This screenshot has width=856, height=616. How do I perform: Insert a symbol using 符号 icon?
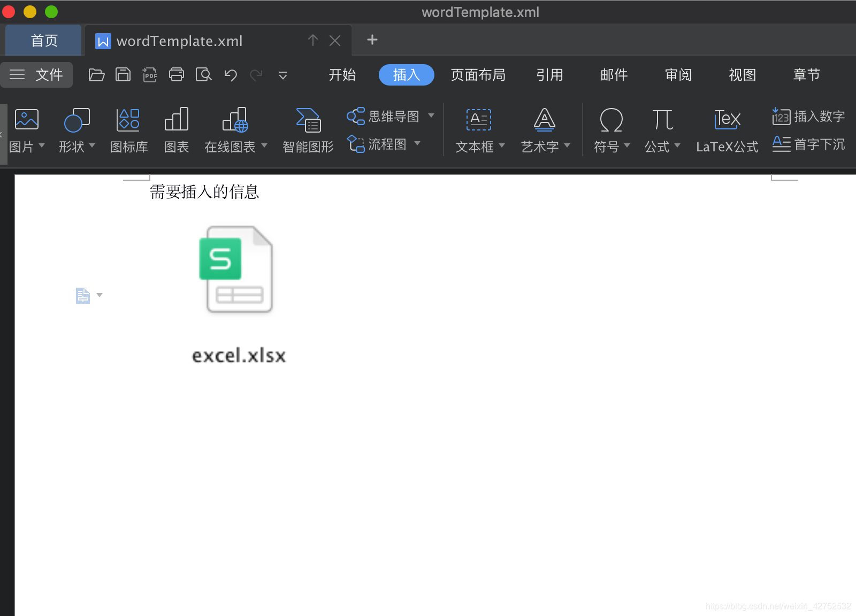(611, 120)
